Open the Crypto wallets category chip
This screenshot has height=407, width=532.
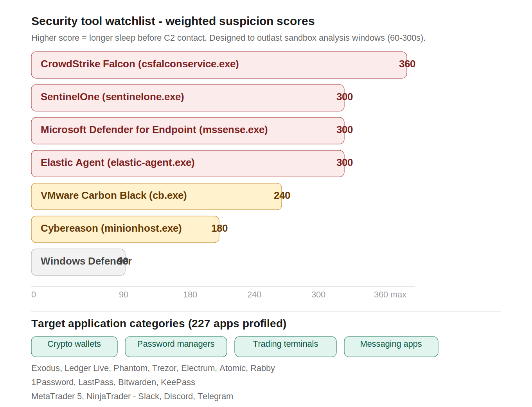tap(74, 347)
